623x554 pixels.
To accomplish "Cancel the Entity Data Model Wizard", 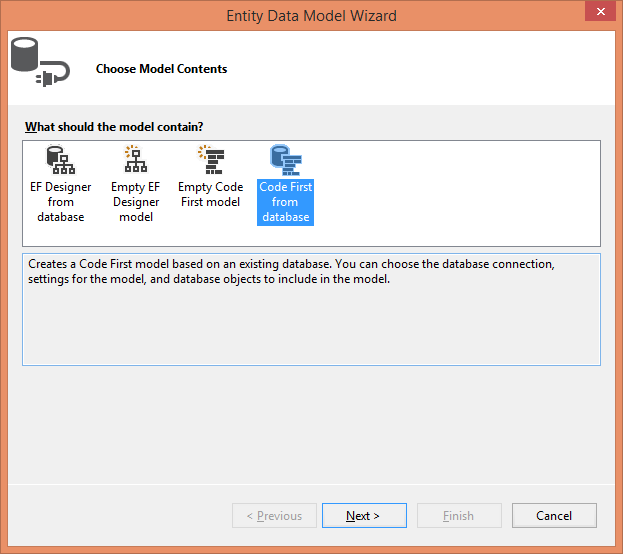I will (x=554, y=515).
